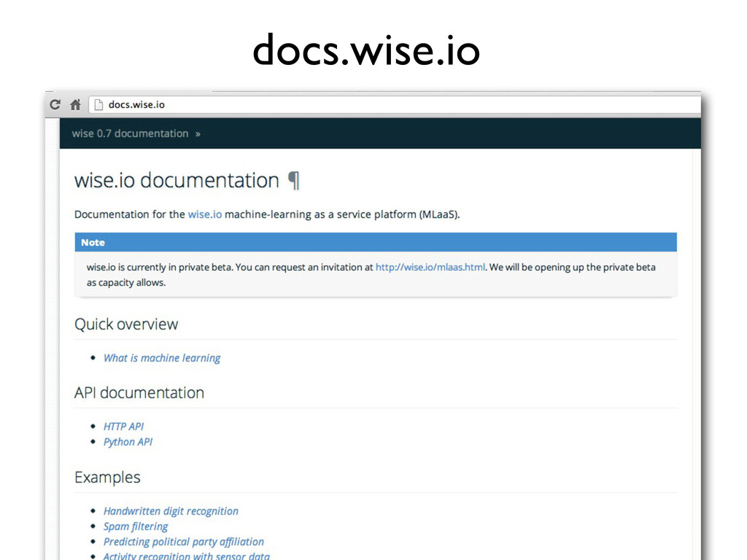Viewport: 747px width, 560px height.
Task: Click the wise.io documentation page title
Action: (177, 181)
